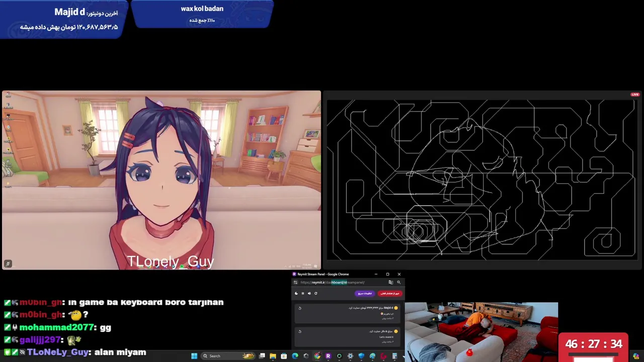Click galijjj297 username in chat
Screen dimensions: 644x362
coord(41,340)
